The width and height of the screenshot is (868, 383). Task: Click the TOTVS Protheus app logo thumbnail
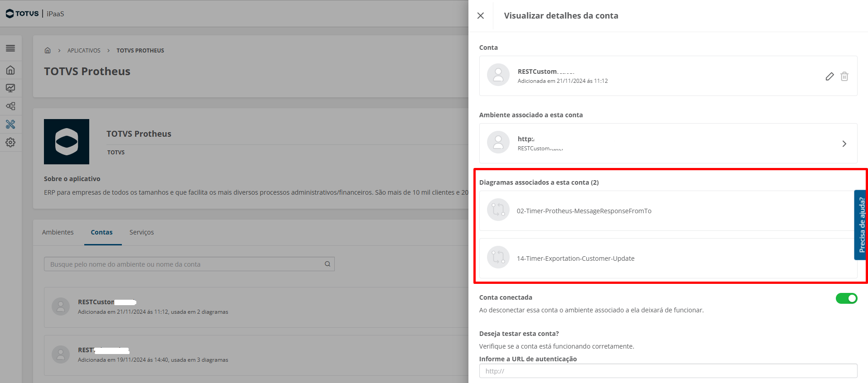(x=67, y=142)
